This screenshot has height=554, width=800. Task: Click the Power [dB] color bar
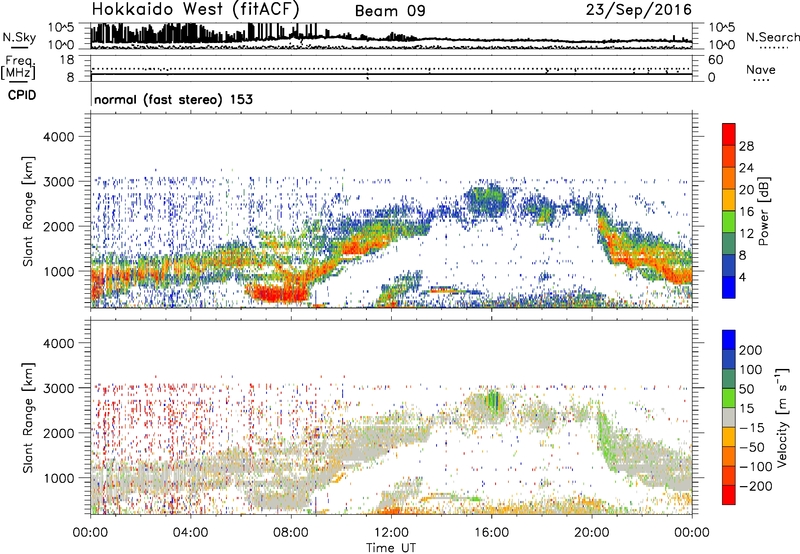(729, 211)
